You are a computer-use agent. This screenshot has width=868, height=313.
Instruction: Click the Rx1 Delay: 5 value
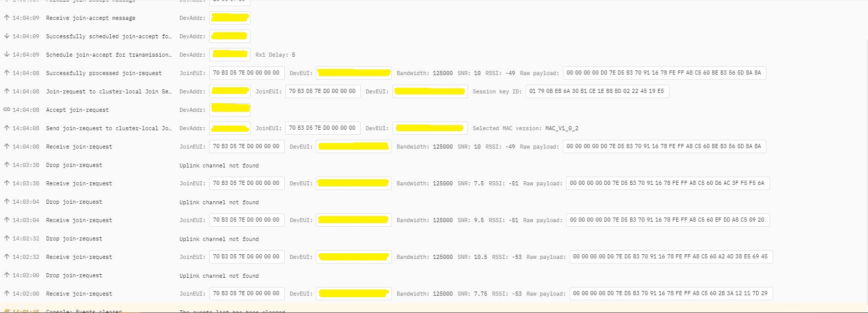[275, 55]
